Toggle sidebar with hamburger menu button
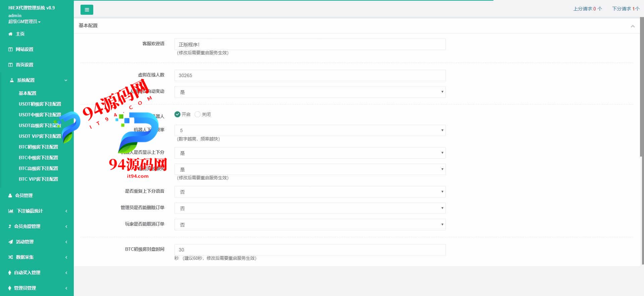Screen dimensions: 644x296 point(87,10)
